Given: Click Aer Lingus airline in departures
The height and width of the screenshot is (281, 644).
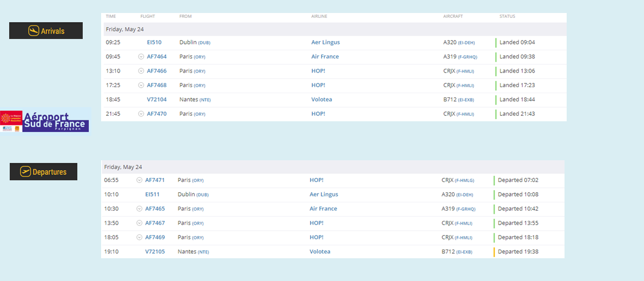Looking at the screenshot, I should coord(324,194).
